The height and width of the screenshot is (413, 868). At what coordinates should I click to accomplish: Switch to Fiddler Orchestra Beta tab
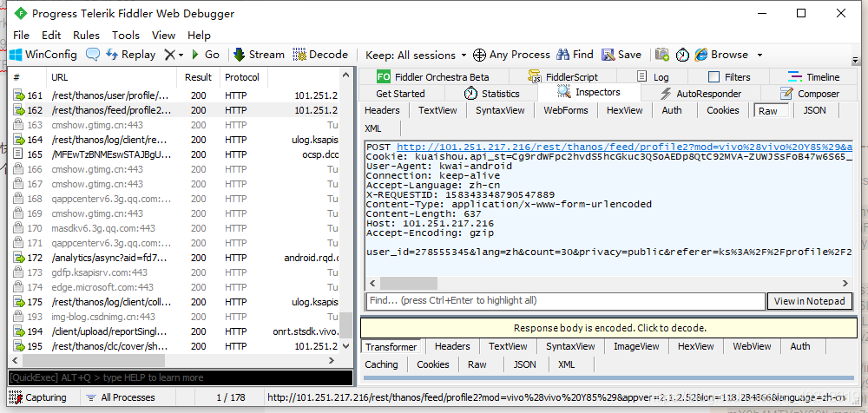tap(433, 77)
